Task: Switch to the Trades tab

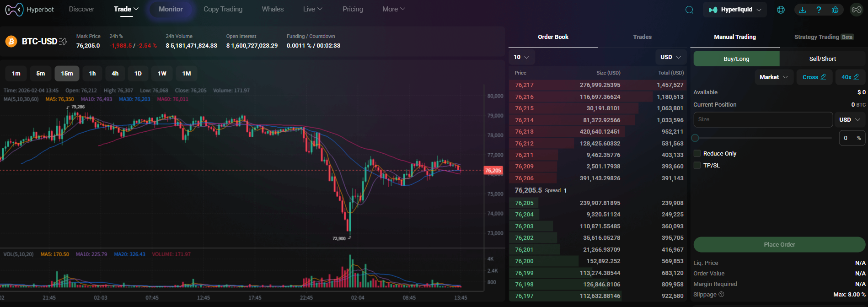Action: click(642, 37)
